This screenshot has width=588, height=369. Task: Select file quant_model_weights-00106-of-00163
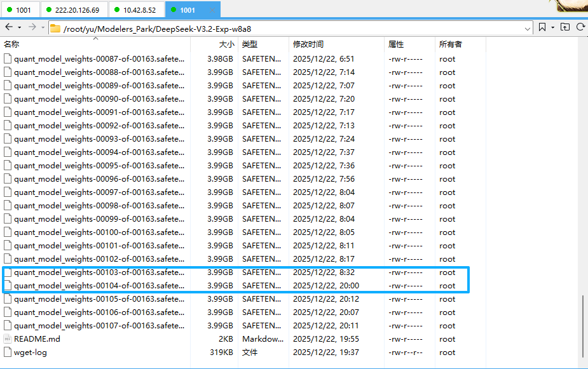click(x=99, y=312)
